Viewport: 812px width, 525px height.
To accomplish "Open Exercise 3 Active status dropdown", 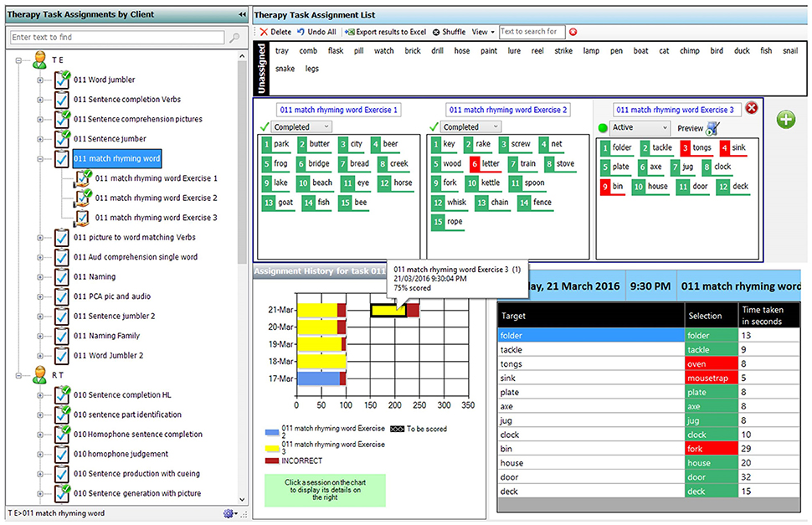I will click(640, 128).
